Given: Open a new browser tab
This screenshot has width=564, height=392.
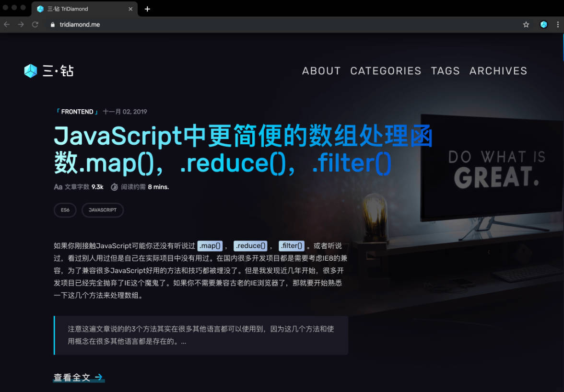Looking at the screenshot, I should (147, 9).
